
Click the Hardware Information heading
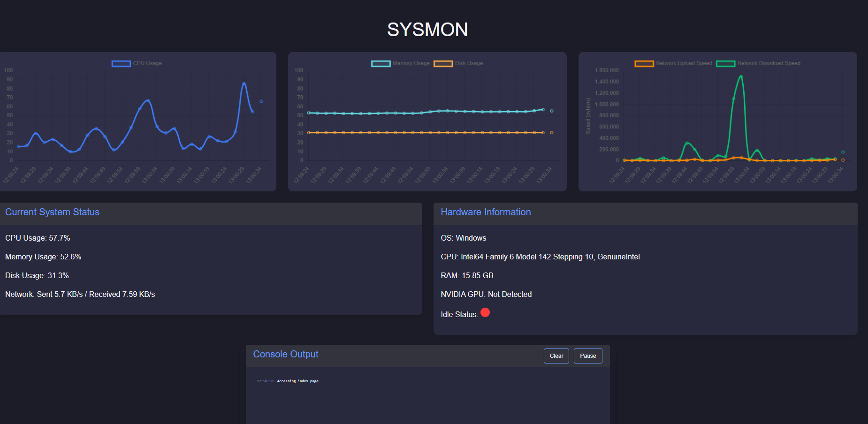pyautogui.click(x=486, y=212)
